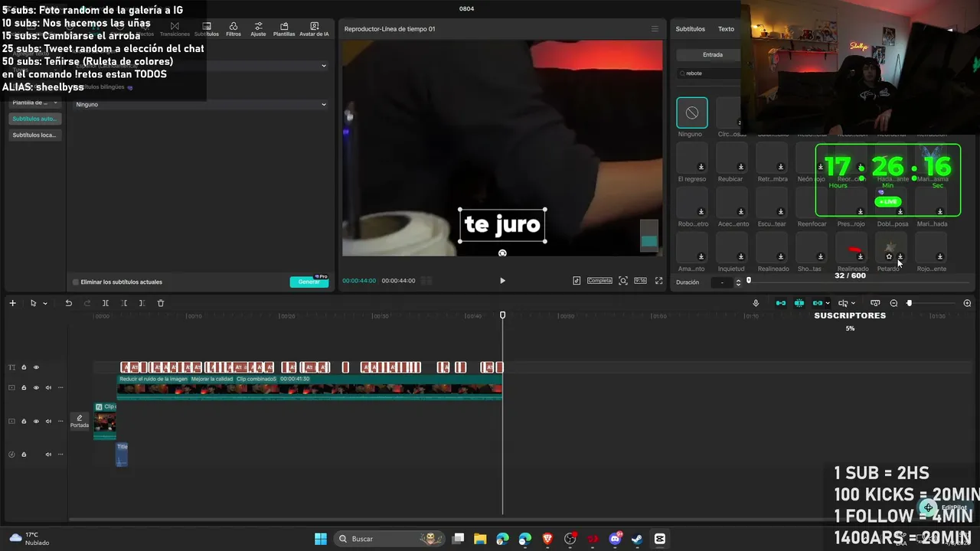Select the Title audio clip
980x551 pixels.
pyautogui.click(x=122, y=454)
